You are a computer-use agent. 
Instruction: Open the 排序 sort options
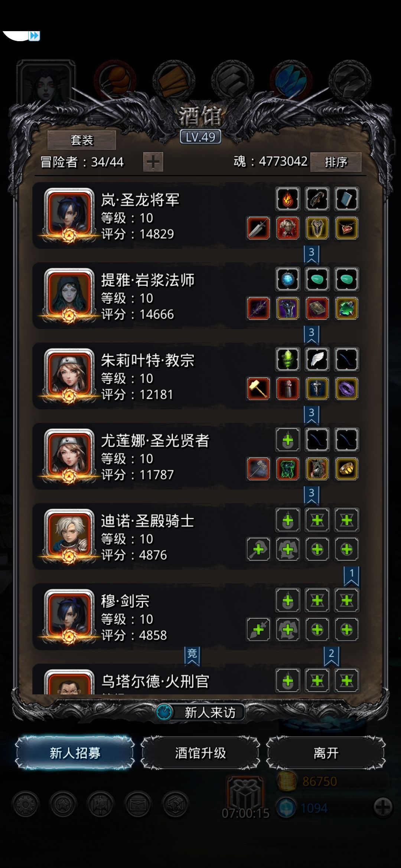click(x=336, y=162)
